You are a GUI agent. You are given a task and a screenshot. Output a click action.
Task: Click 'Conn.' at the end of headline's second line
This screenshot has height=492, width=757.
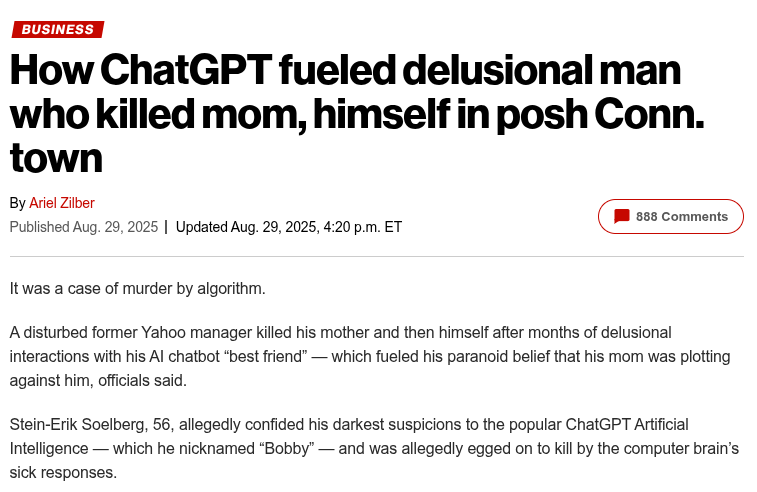(649, 114)
